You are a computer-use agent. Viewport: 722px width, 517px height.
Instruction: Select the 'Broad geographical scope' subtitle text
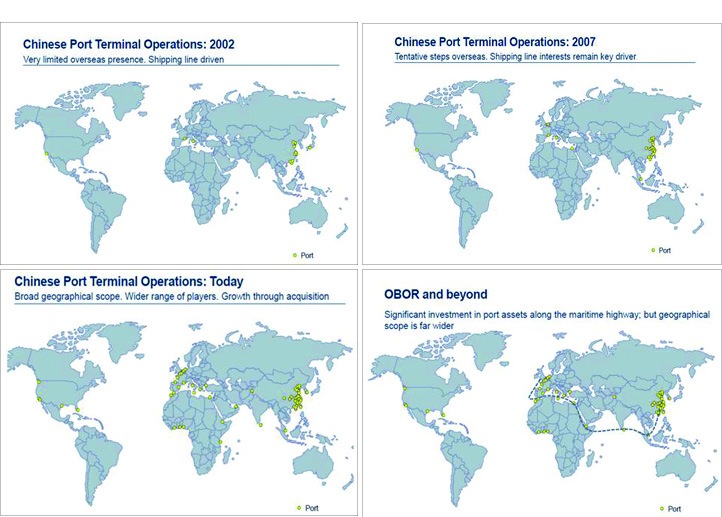click(x=171, y=297)
